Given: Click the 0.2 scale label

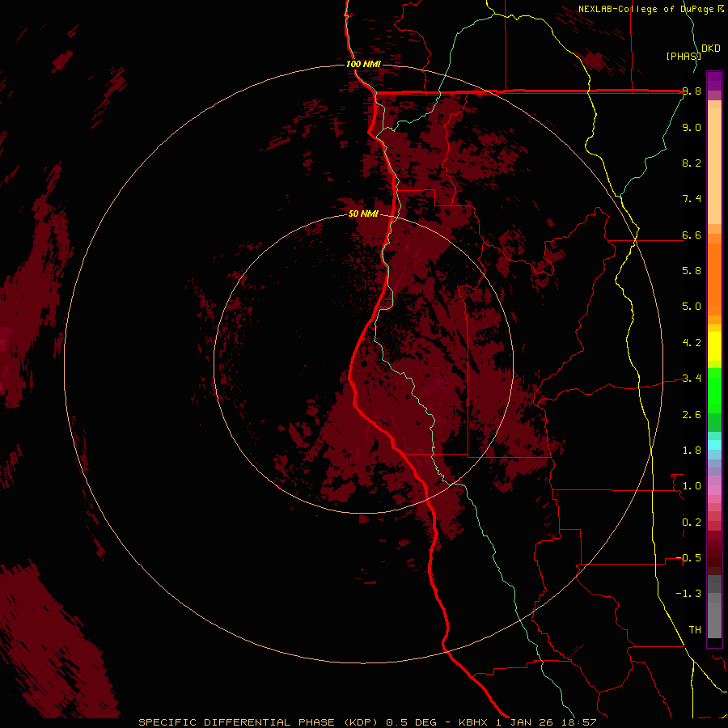Looking at the screenshot, I should click(692, 523).
